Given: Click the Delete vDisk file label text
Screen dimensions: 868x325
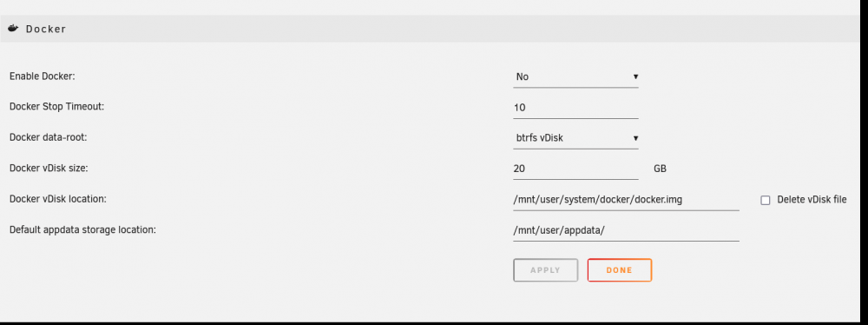Looking at the screenshot, I should point(812,200).
